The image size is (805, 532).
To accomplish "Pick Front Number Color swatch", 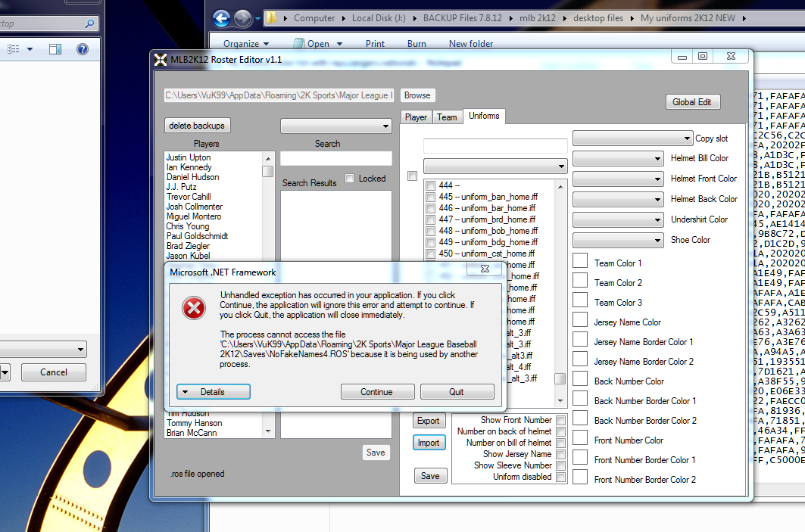I will [580, 437].
